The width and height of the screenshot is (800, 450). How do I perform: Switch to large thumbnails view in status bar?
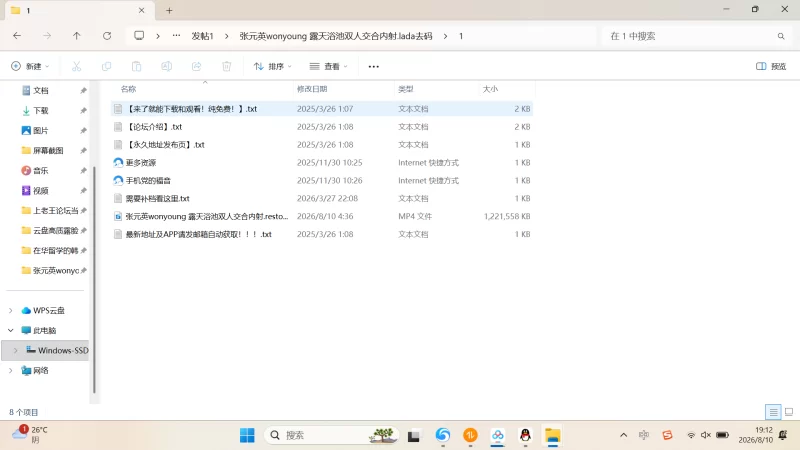tap(789, 412)
